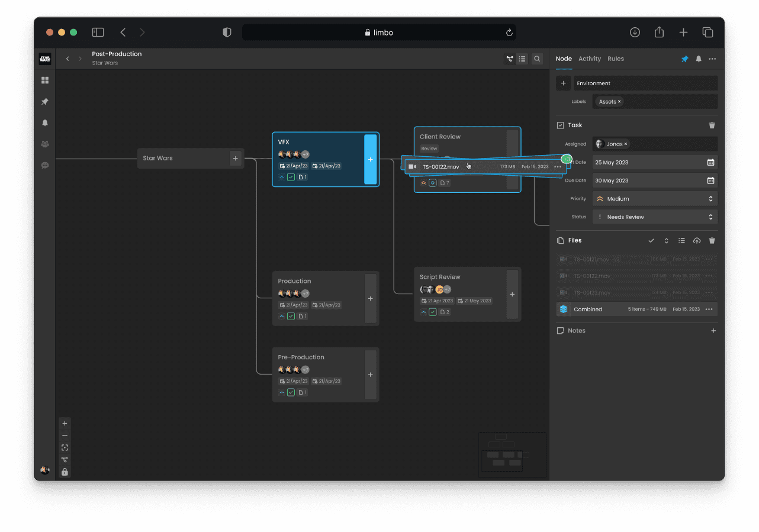This screenshot has height=532, width=759.
Task: Toggle the Task checkbox in the Node panel
Action: click(x=560, y=125)
